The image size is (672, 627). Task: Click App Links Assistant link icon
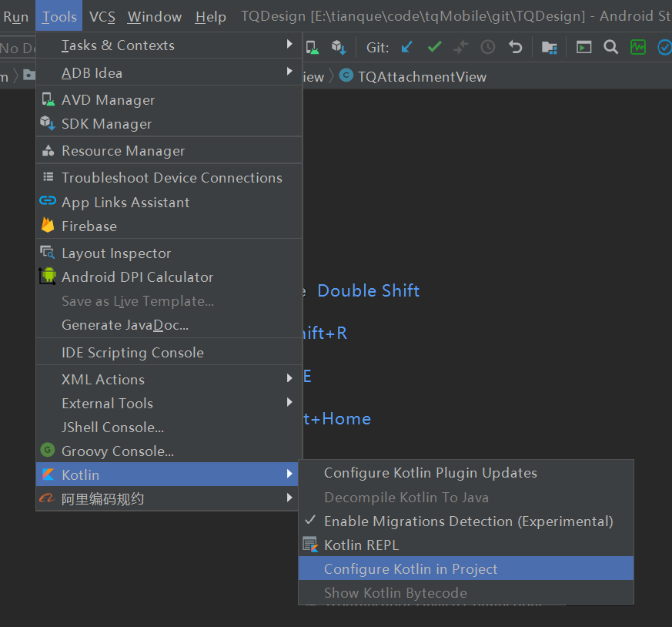point(48,200)
